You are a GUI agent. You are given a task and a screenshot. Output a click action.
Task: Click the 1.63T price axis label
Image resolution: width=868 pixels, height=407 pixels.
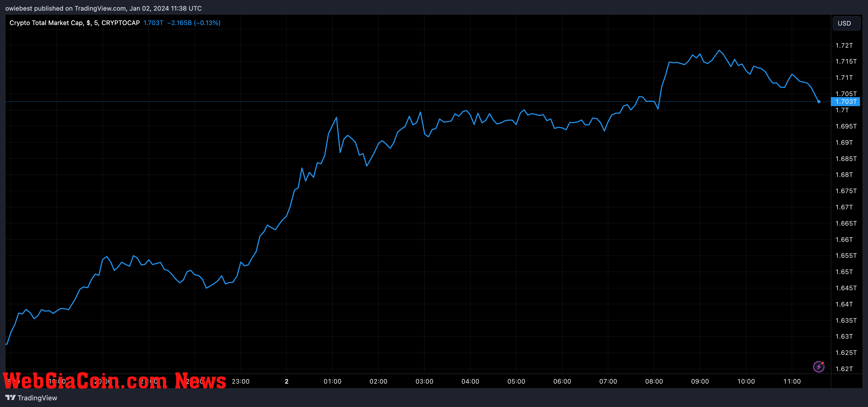(844, 337)
